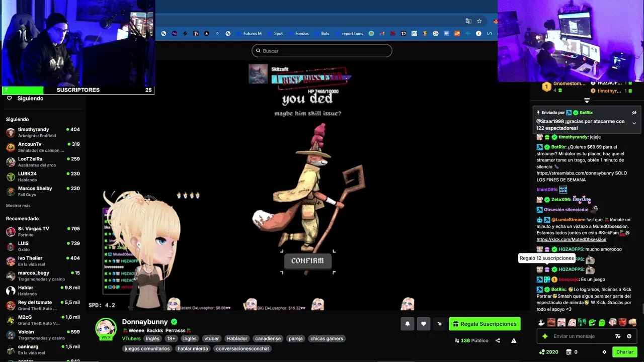Open Marcos Shelby followed channel

point(43,191)
